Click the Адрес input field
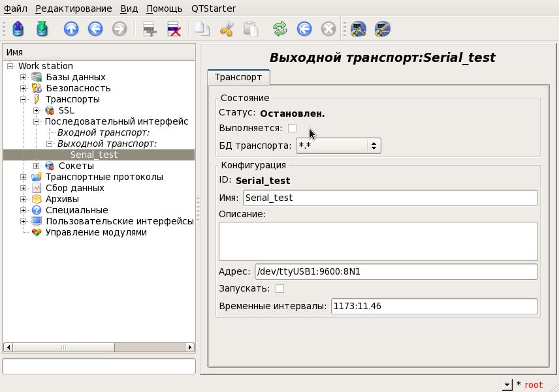 (396, 271)
